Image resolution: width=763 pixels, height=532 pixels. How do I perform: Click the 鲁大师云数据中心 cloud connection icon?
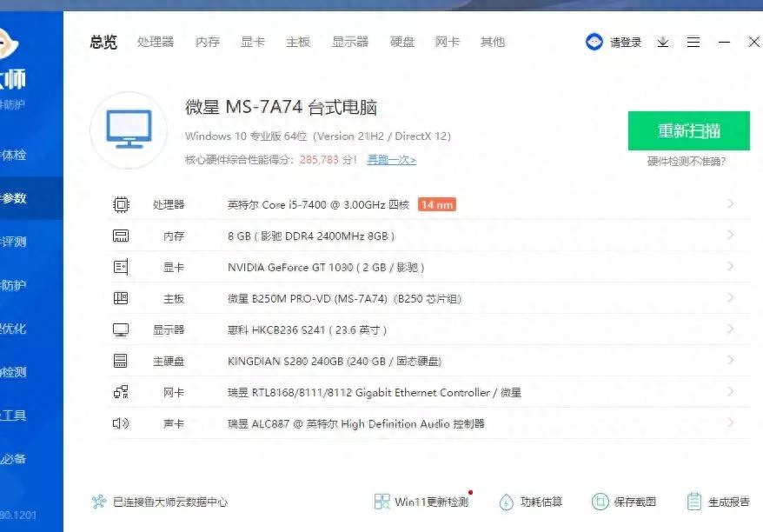96,502
